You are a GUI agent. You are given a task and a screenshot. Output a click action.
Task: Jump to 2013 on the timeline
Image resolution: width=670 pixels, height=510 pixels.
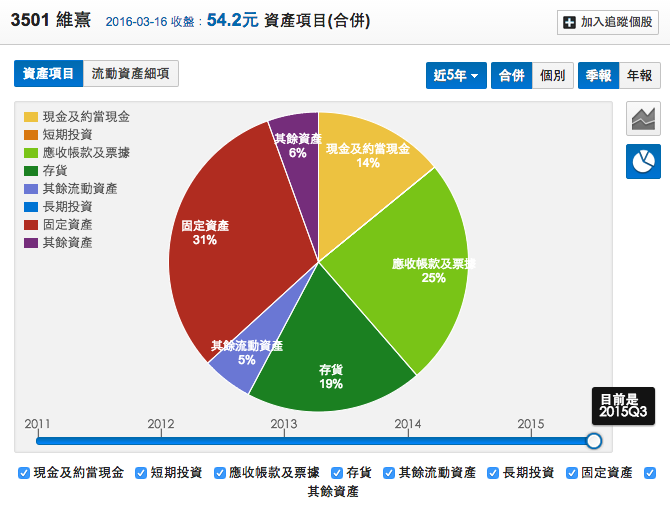coord(284,440)
